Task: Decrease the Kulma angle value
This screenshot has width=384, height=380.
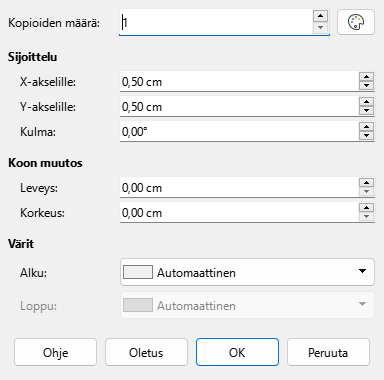Action: click(x=366, y=135)
